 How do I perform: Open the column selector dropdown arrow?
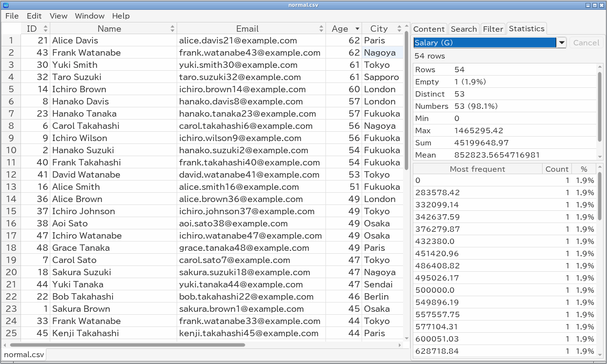pos(562,43)
